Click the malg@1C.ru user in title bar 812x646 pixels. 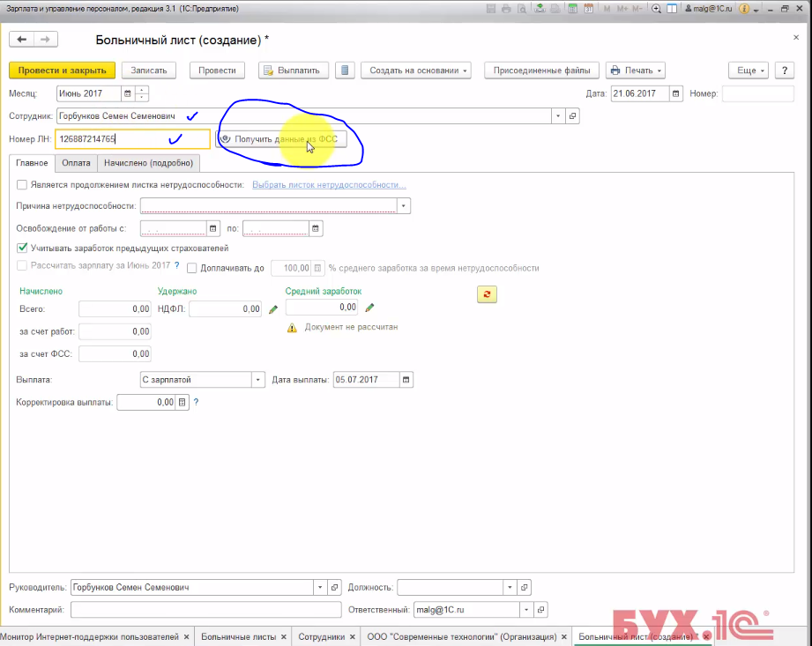click(709, 9)
